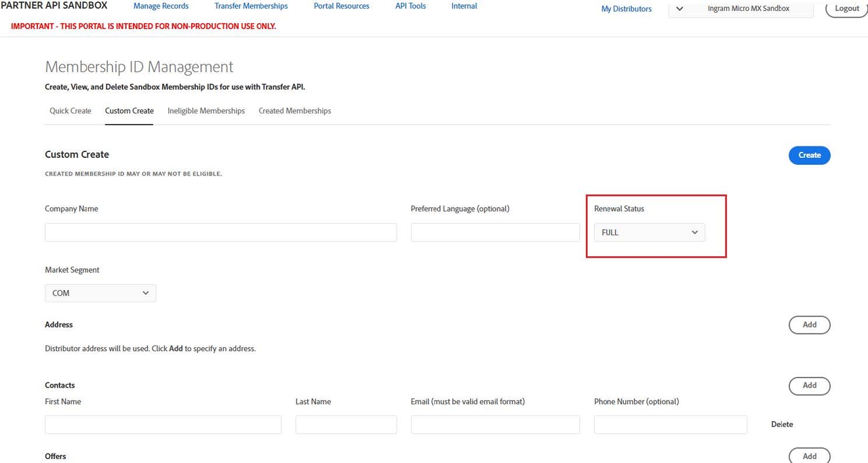The height and width of the screenshot is (463, 868).
Task: Click the Custom Create section heading
Action: [77, 155]
